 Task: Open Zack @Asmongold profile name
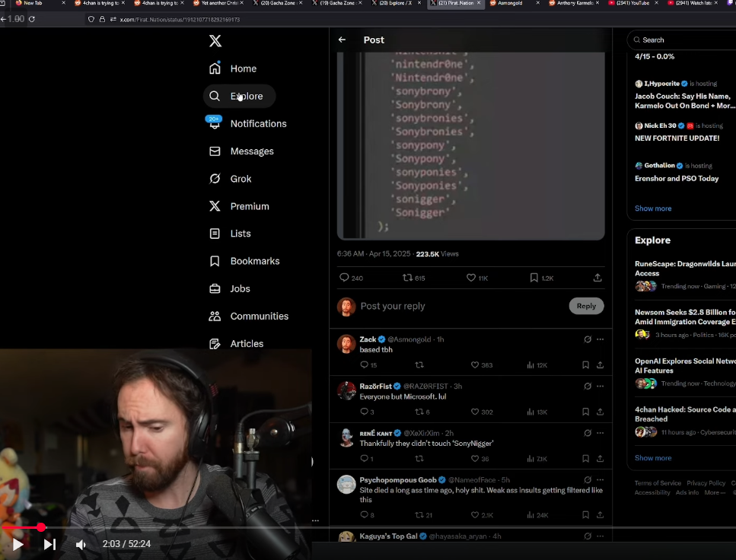[x=368, y=339]
